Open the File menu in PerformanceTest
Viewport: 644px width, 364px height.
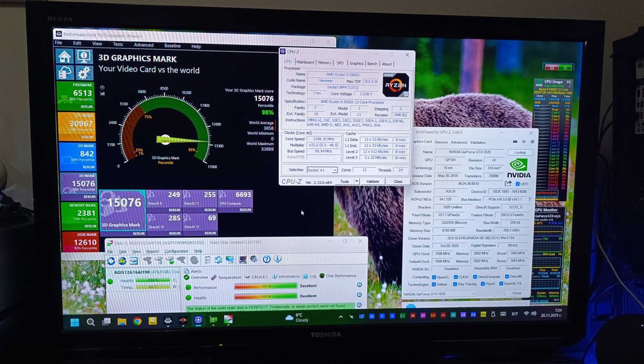[x=59, y=43]
